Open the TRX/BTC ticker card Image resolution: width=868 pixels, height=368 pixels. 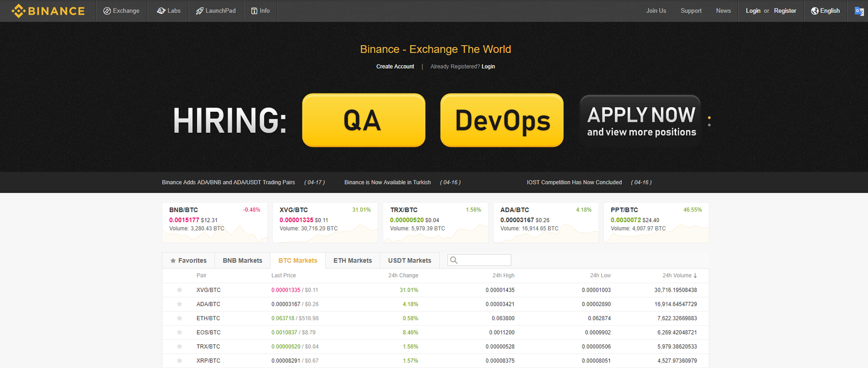coord(435,222)
